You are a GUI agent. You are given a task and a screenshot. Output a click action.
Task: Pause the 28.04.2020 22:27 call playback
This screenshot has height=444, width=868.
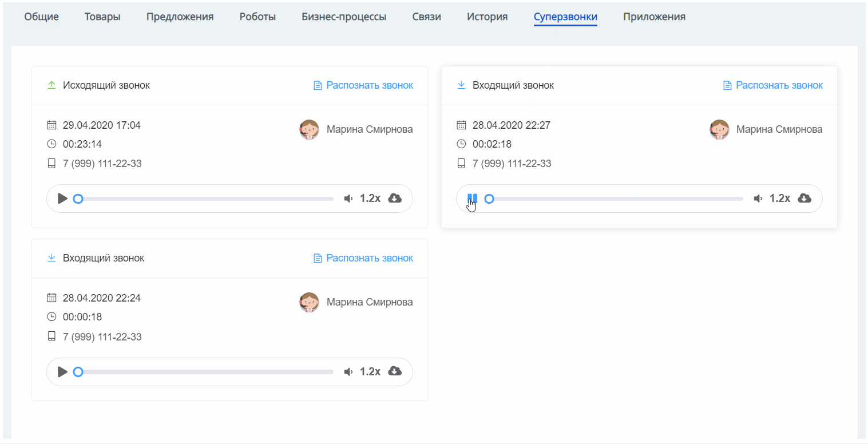tap(472, 199)
